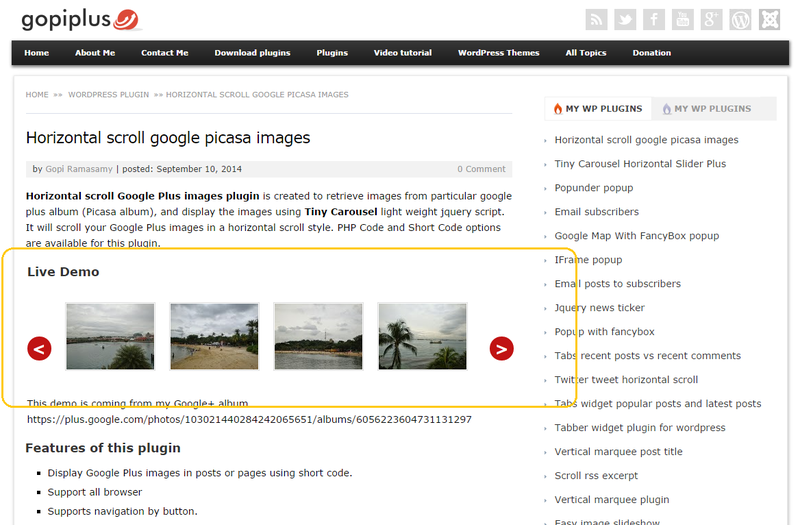Open the Email subscribers sidebar link
Viewport: 800px width, 525px height.
point(596,212)
